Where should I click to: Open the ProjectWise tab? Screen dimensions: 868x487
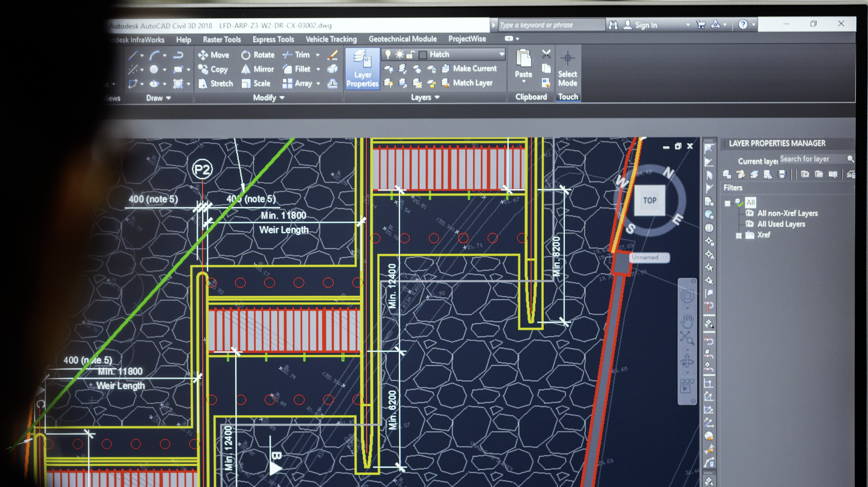[467, 39]
